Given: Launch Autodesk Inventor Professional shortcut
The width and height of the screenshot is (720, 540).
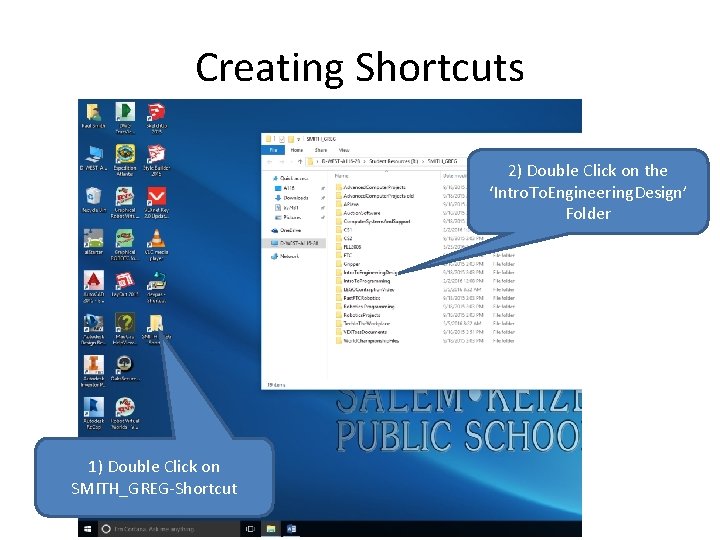Looking at the screenshot, I should pyautogui.click(x=94, y=371).
